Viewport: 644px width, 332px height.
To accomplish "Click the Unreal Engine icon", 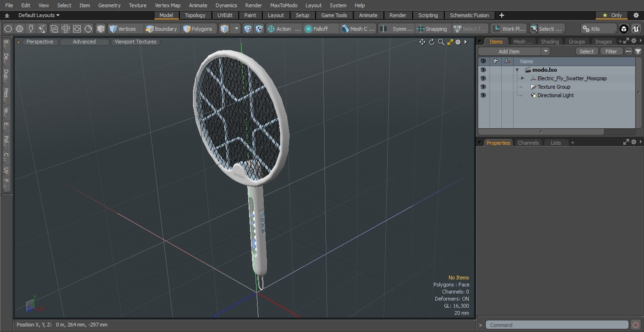I will click(636, 29).
